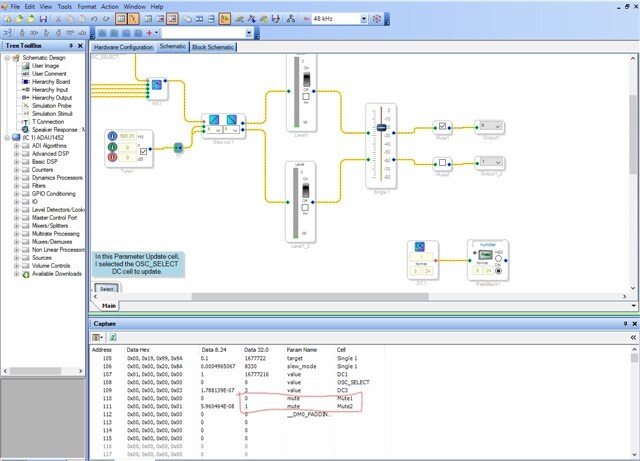
Task: Click the Open folder toolbar icon
Action: (x=20, y=19)
